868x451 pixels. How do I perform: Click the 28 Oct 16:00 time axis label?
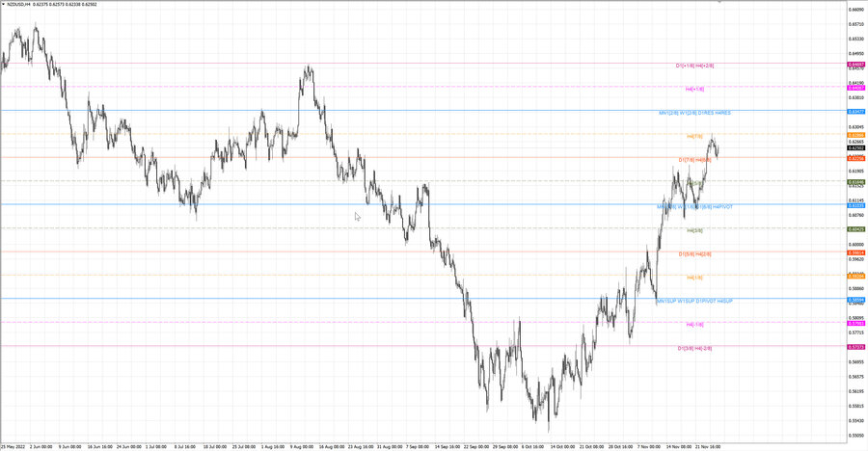(620, 446)
